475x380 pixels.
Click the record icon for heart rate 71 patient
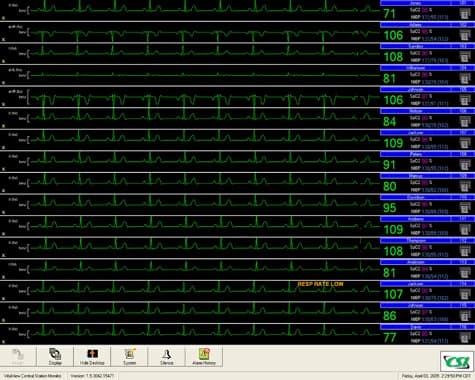[464, 14]
